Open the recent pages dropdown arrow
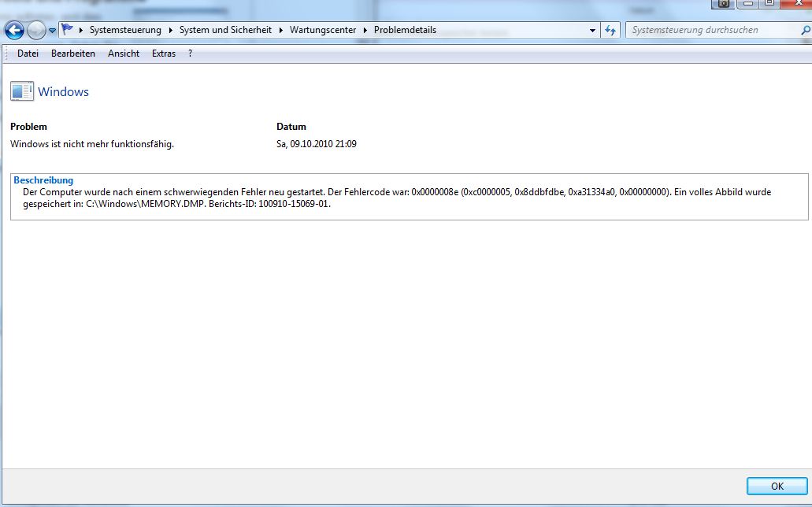Viewport: 812px width, 507px height. tap(52, 31)
